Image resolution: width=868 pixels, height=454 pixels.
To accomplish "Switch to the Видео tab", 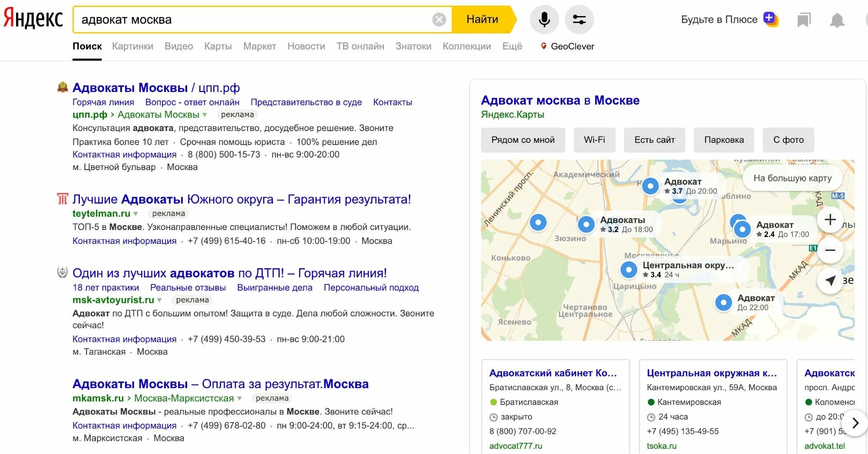I will coord(178,46).
